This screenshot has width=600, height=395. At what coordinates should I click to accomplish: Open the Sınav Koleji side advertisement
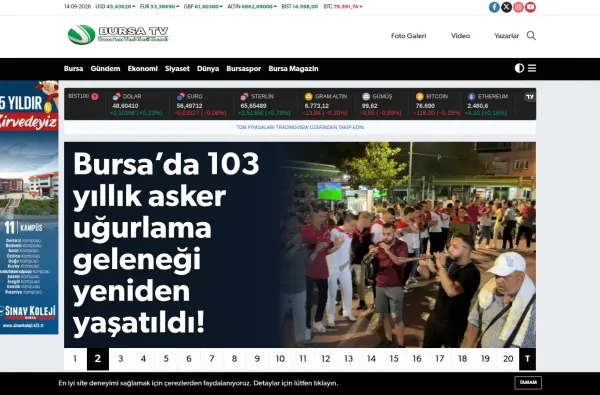tap(29, 207)
